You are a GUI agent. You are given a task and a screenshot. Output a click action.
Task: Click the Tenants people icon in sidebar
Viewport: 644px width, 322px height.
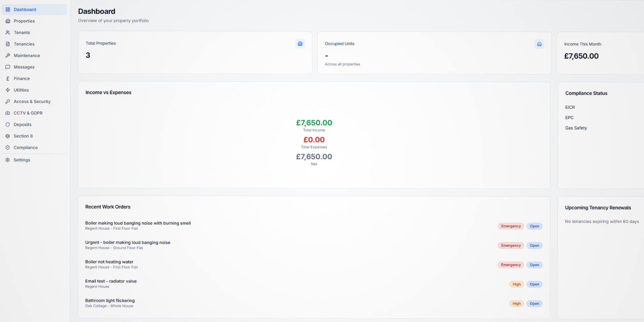tap(8, 33)
